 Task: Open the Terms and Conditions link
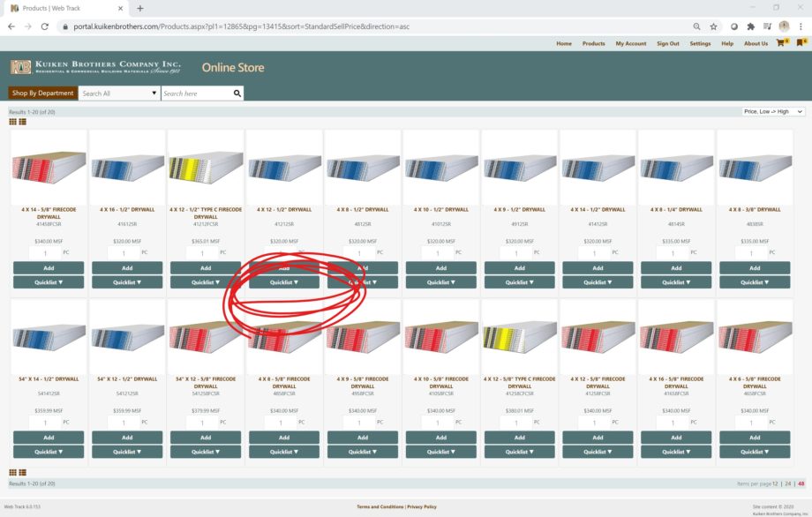tap(380, 506)
